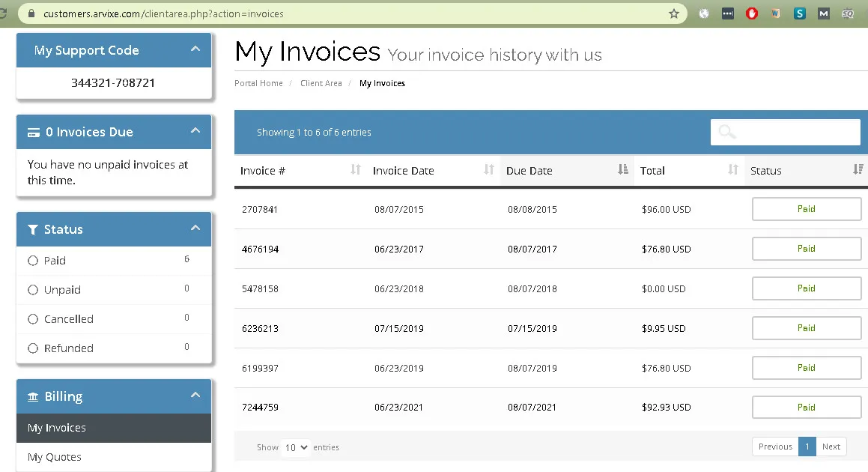Bookmark this page with the star icon
Image resolution: width=868 pixels, height=472 pixels.
tap(673, 13)
